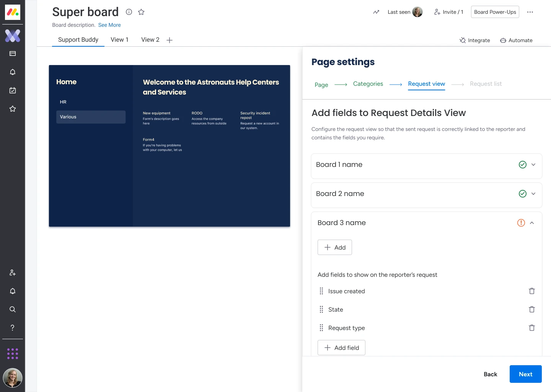Delete the Issue created field

click(x=532, y=291)
